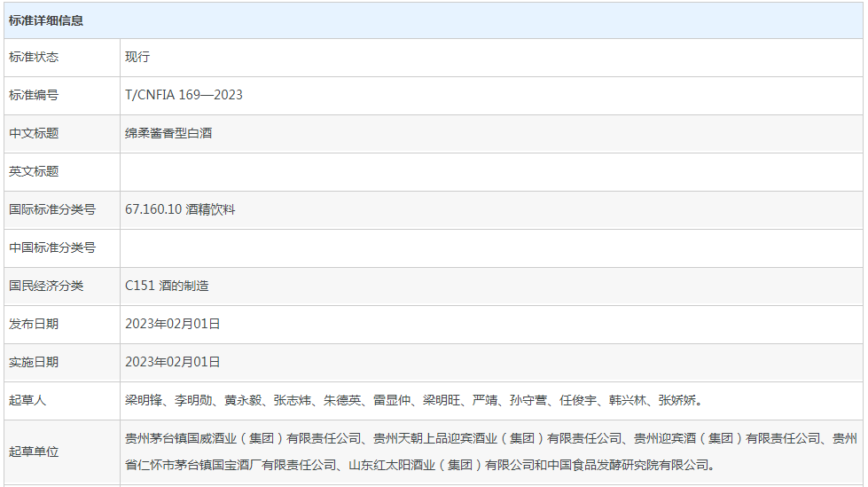The height and width of the screenshot is (487, 868).
Task: Select the 发布日期 row label
Action: [x=34, y=324]
